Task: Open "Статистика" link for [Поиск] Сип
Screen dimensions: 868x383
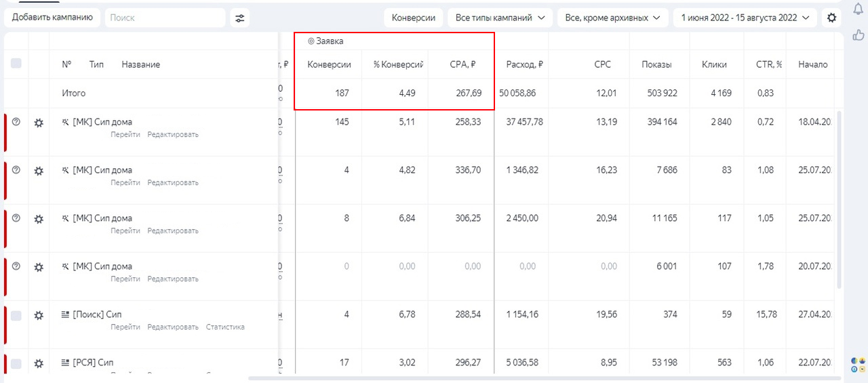Action: (225, 327)
